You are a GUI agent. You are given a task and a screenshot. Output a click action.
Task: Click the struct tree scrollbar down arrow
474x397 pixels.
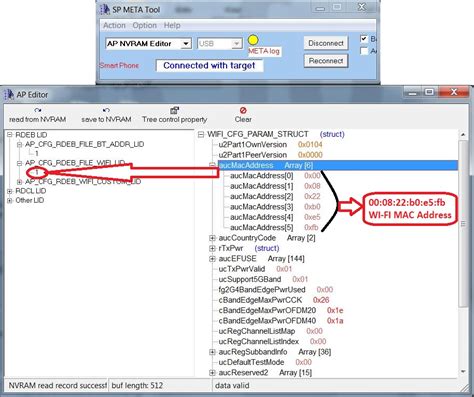pyautogui.click(x=463, y=372)
